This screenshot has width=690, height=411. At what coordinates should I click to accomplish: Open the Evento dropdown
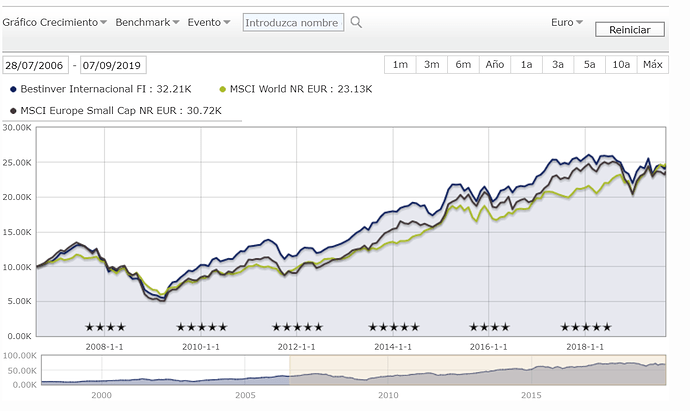tap(210, 22)
